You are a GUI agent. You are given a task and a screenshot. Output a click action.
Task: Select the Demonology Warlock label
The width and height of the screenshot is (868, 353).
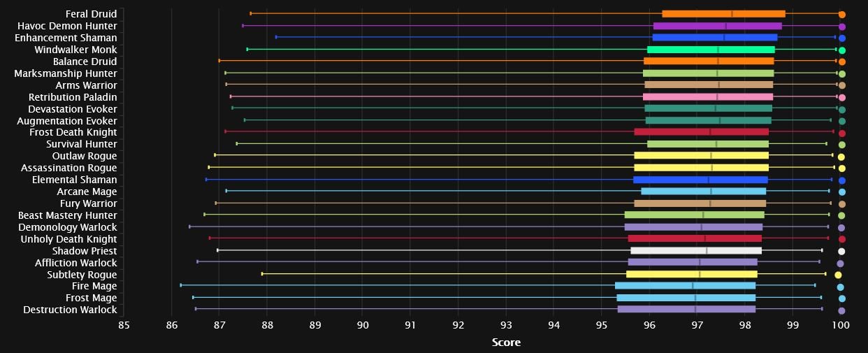click(x=69, y=227)
